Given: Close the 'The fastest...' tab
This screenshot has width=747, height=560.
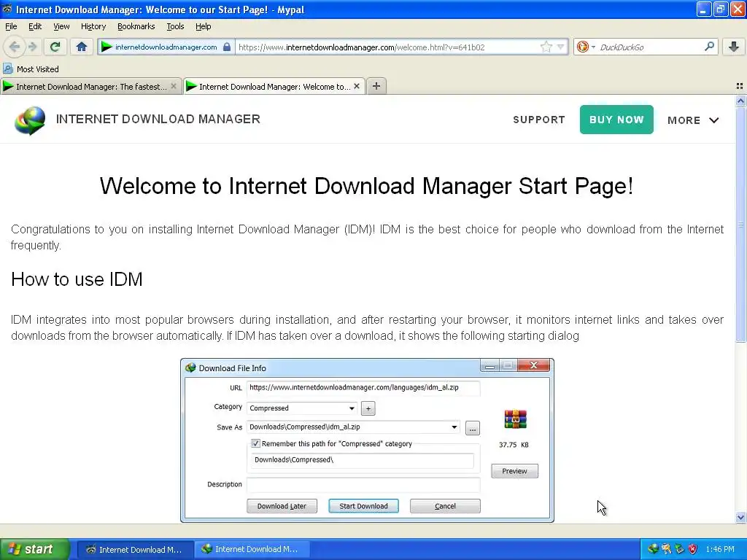Looking at the screenshot, I should tap(174, 86).
